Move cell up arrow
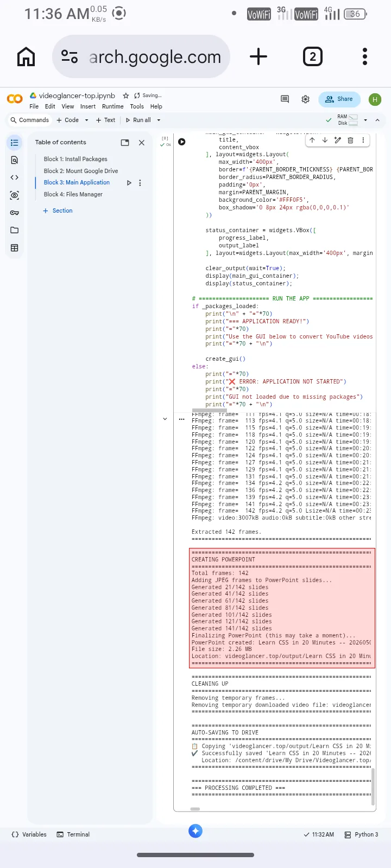Image resolution: width=391 pixels, height=868 pixels. click(x=312, y=140)
